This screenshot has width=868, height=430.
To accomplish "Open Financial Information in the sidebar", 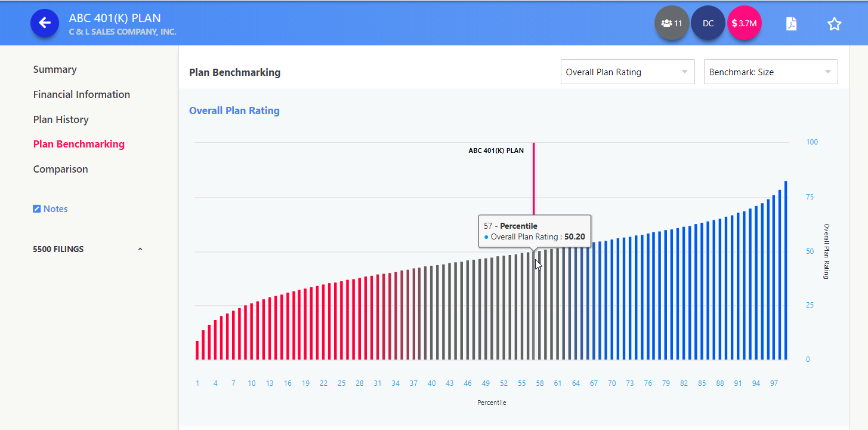I will pos(82,94).
